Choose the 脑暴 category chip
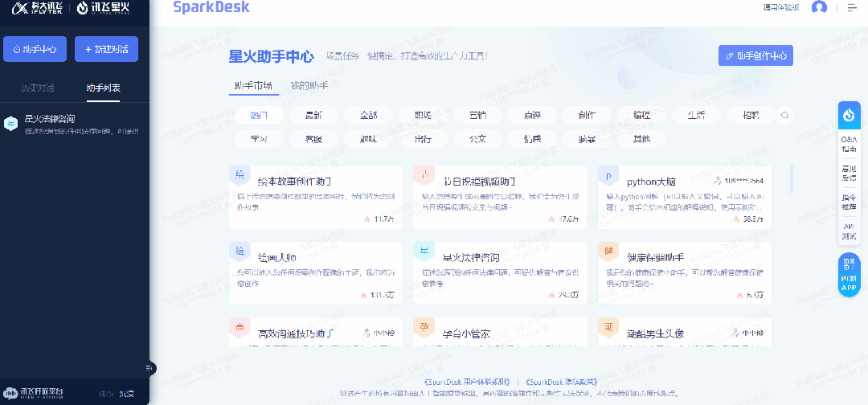 [x=588, y=139]
